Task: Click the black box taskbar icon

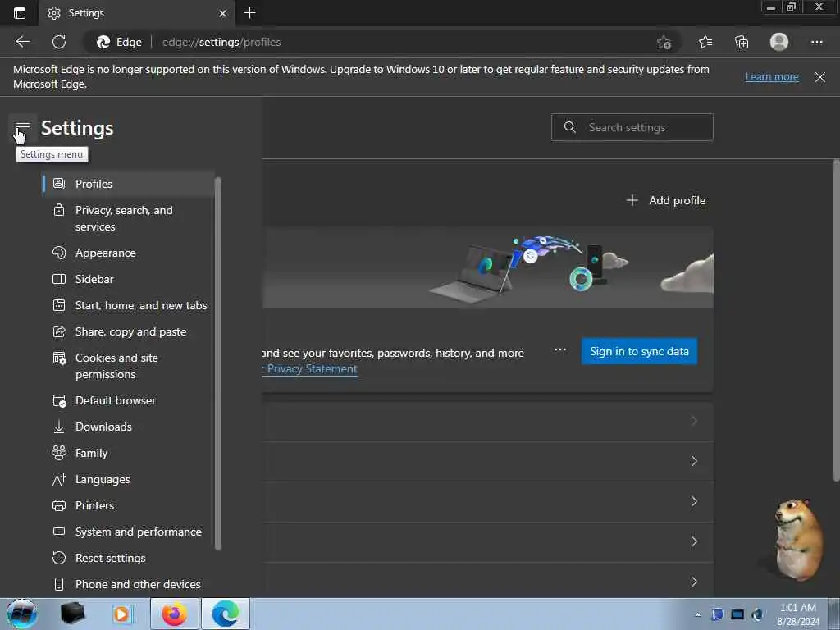Action: [72, 614]
